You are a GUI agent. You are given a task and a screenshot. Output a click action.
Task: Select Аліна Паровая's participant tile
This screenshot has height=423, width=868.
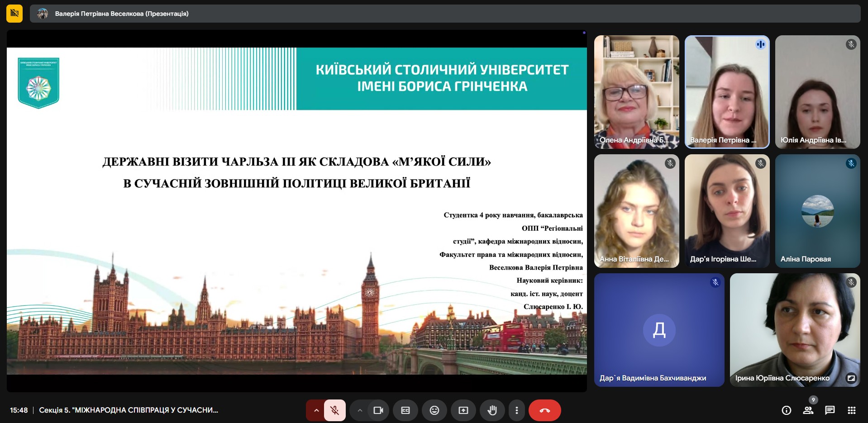pos(817,211)
